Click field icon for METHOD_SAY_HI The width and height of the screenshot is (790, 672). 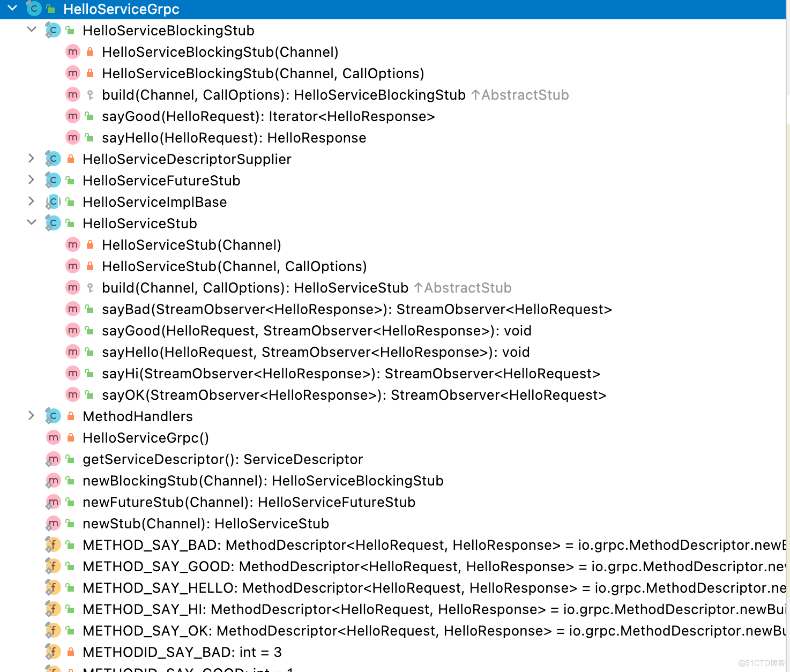[53, 609]
